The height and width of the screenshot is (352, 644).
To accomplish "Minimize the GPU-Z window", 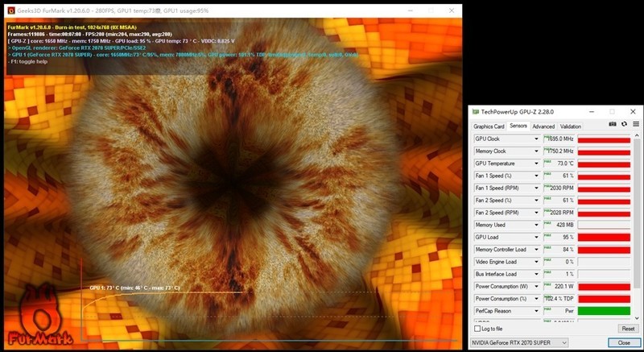I will (x=592, y=112).
